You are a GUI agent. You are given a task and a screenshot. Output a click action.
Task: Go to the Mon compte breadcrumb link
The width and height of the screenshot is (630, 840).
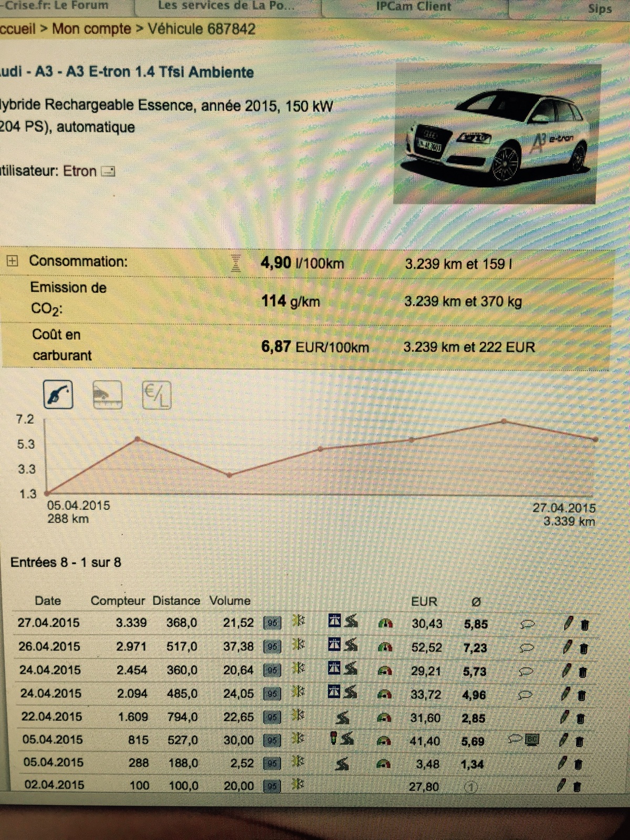(x=91, y=29)
